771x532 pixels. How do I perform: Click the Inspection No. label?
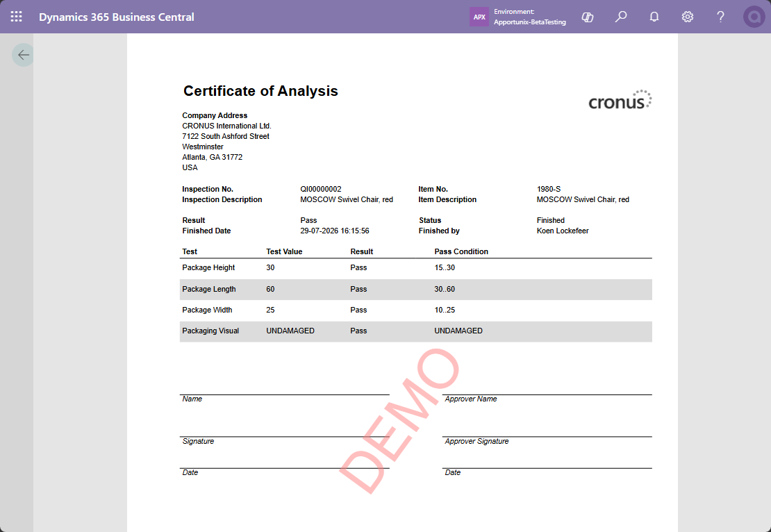208,190
